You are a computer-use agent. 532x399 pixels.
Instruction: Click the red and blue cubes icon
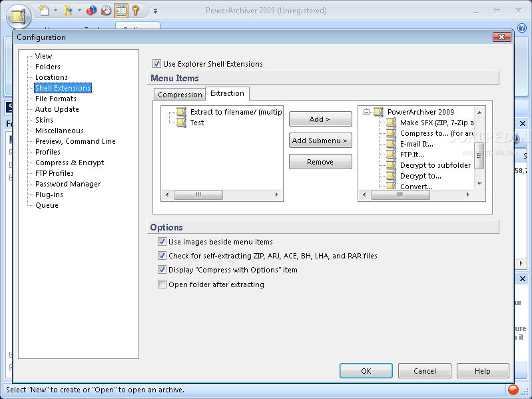pos(91,11)
